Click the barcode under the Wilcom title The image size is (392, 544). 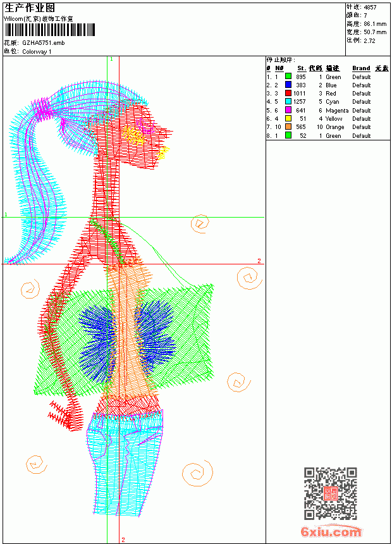(x=49, y=30)
